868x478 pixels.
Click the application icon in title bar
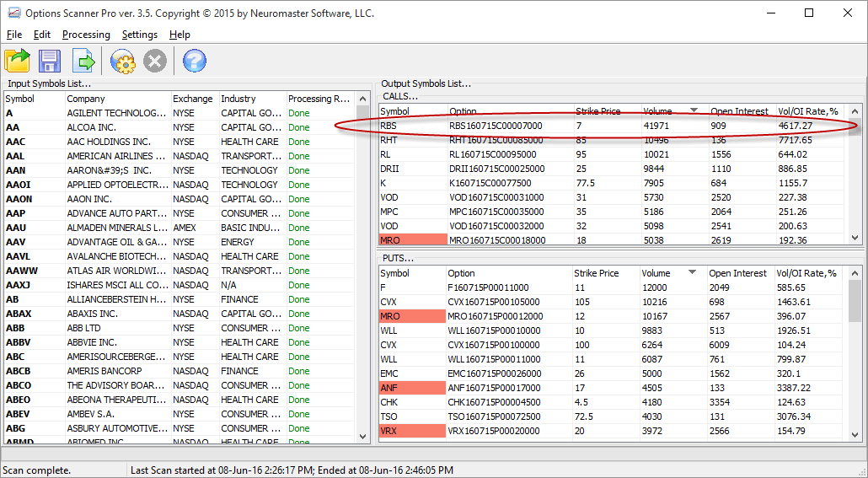[13, 13]
